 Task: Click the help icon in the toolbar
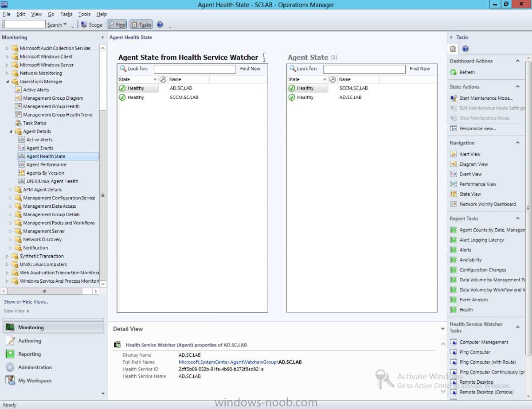(160, 25)
